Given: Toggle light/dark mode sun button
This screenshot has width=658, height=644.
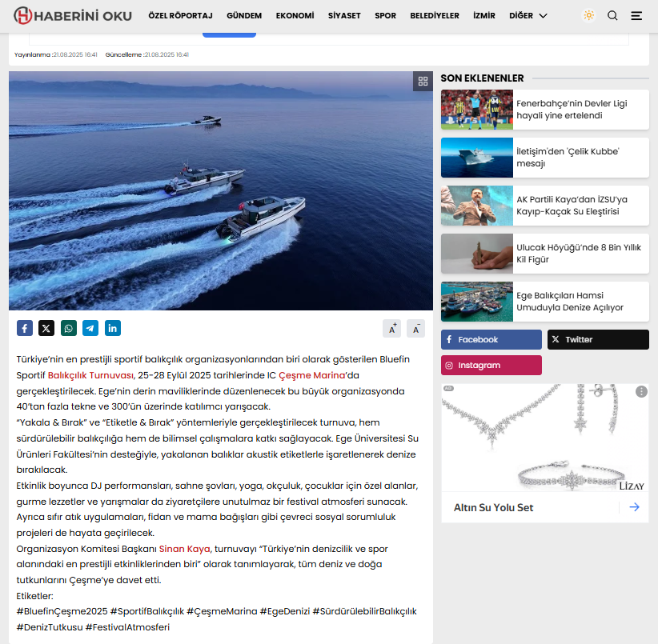Looking at the screenshot, I should (x=588, y=15).
